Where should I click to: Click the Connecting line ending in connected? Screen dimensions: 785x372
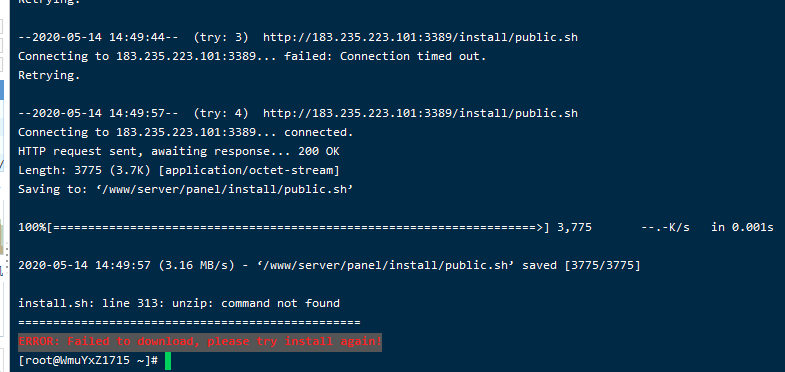point(186,133)
